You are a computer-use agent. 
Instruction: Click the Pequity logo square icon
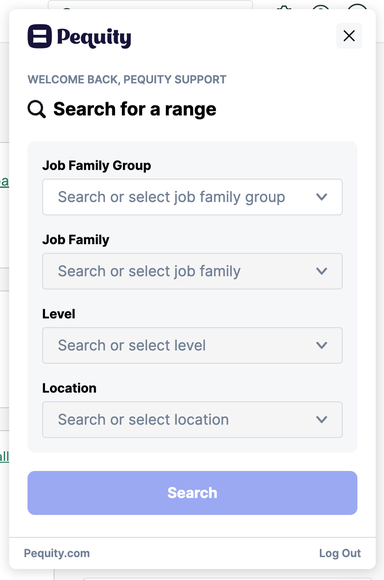pyautogui.click(x=40, y=36)
